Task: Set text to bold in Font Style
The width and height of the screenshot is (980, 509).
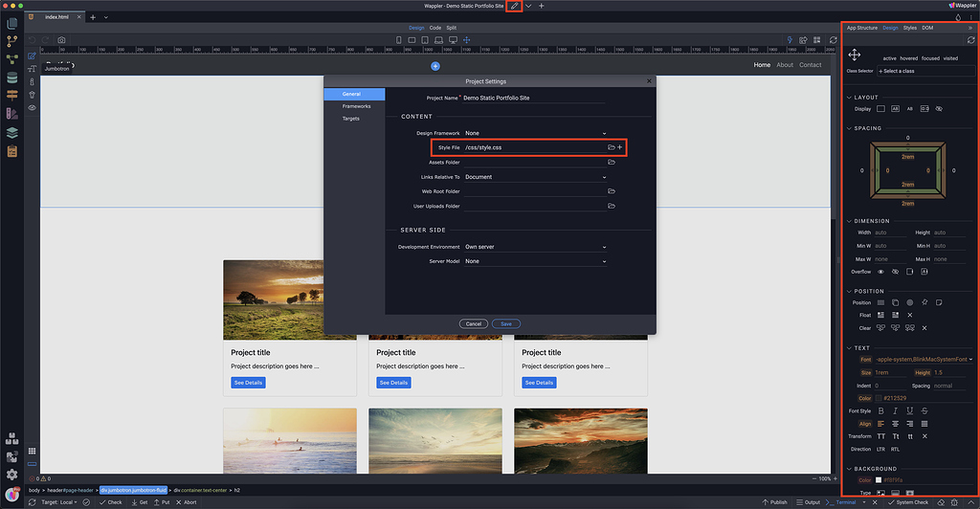Action: (x=881, y=411)
